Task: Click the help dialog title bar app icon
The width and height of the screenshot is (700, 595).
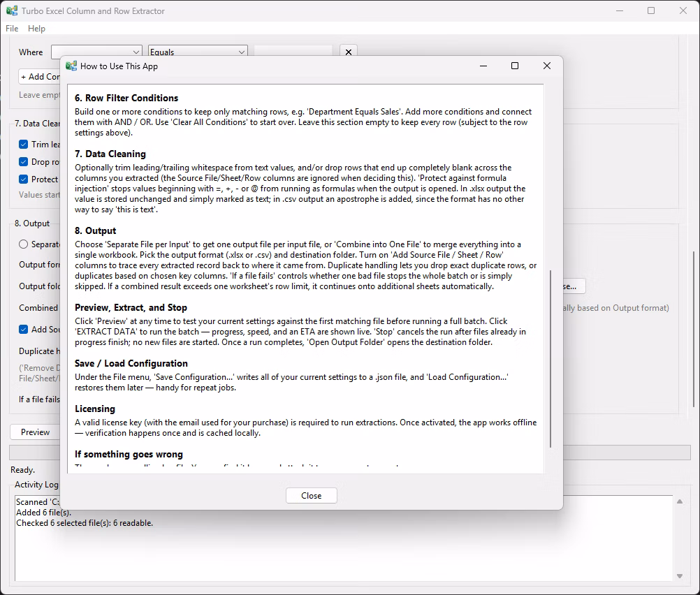Action: (x=71, y=66)
